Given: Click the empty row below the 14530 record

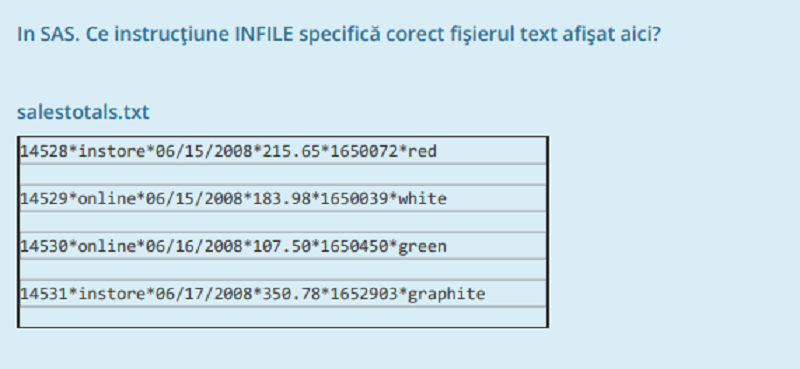Looking at the screenshot, I should click(283, 269).
